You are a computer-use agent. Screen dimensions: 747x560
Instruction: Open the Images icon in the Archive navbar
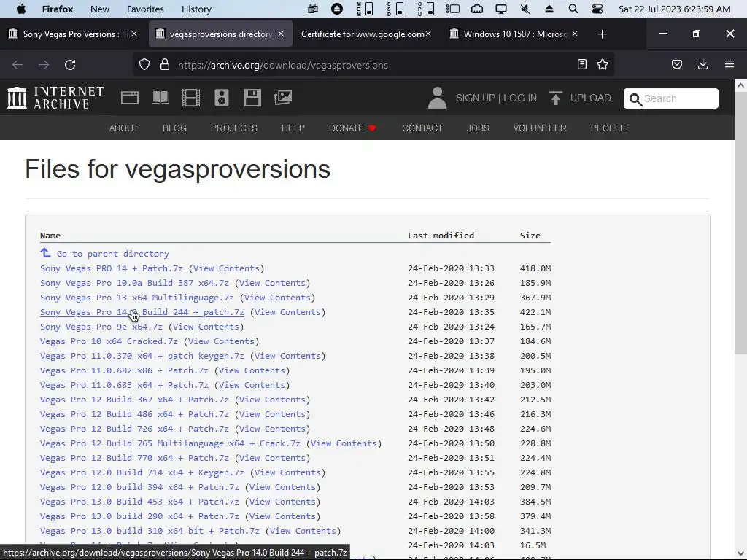pos(283,98)
